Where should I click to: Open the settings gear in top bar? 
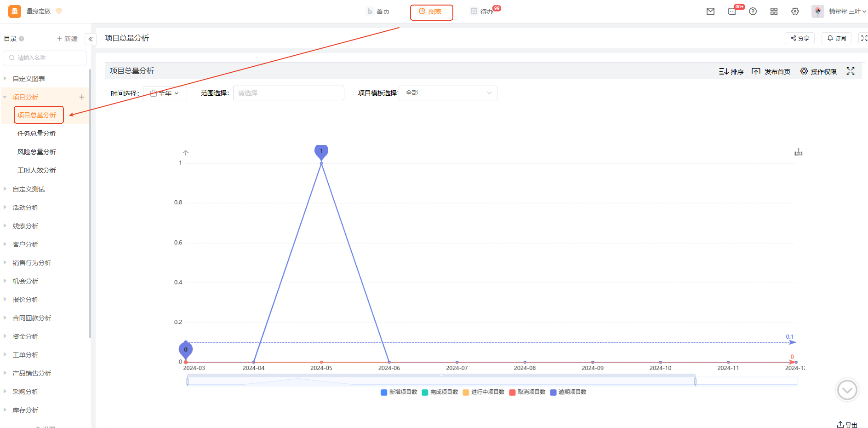tap(795, 12)
